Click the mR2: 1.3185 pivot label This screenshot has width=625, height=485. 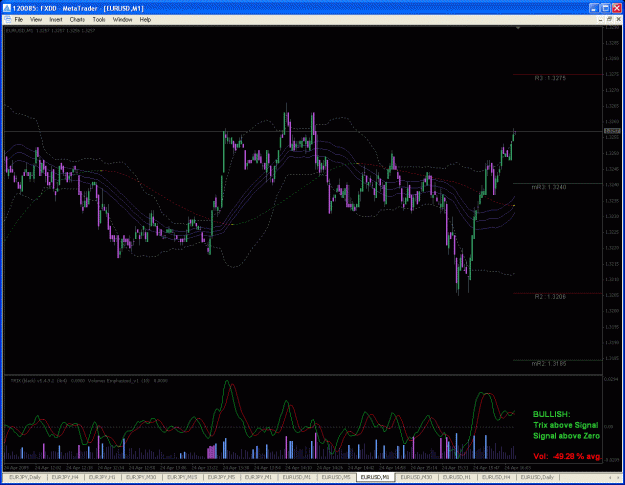tap(549, 364)
